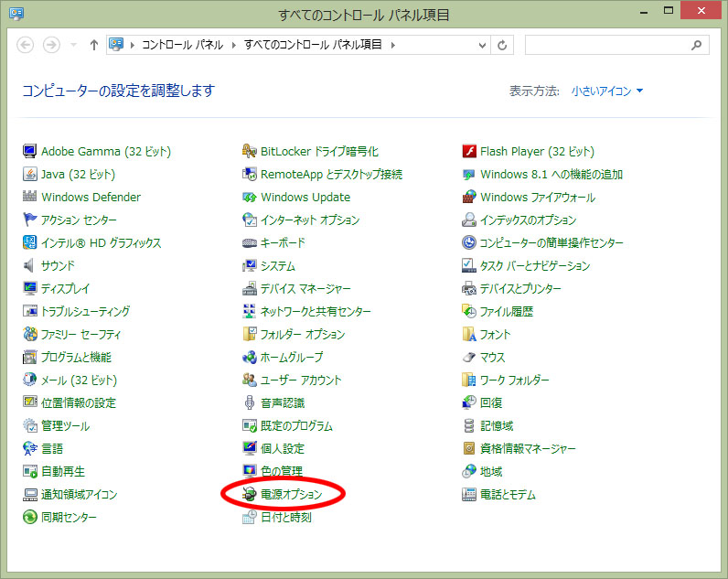
Task: Open the 言語 link
Action: (52, 448)
